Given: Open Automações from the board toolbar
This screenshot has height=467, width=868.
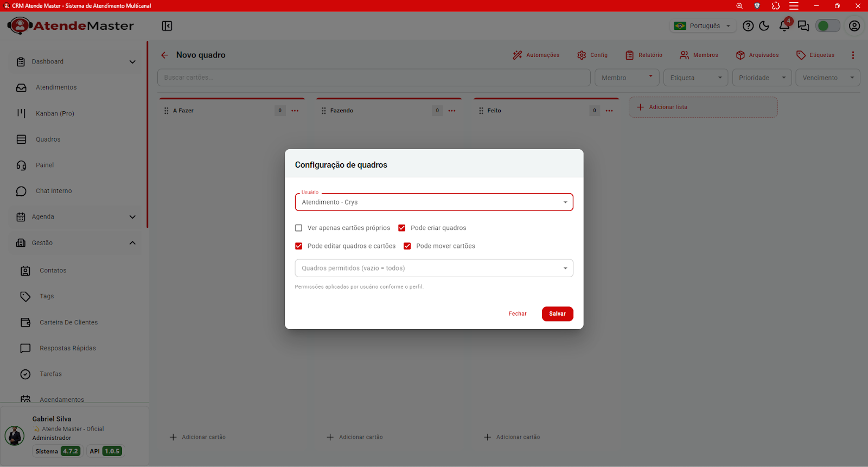Looking at the screenshot, I should [x=536, y=55].
